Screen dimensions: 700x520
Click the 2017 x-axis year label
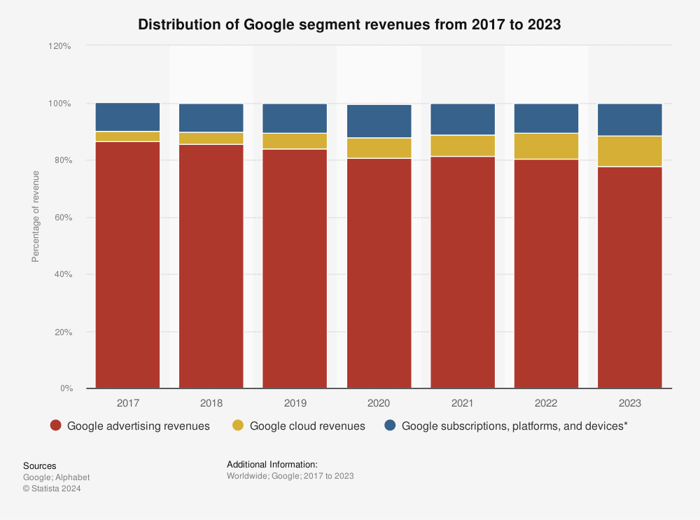[x=127, y=403]
